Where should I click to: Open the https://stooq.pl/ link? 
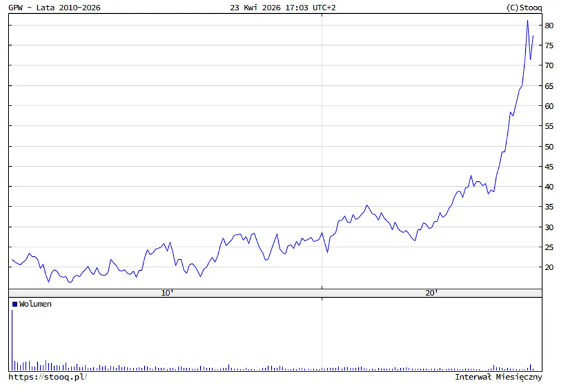47,377
